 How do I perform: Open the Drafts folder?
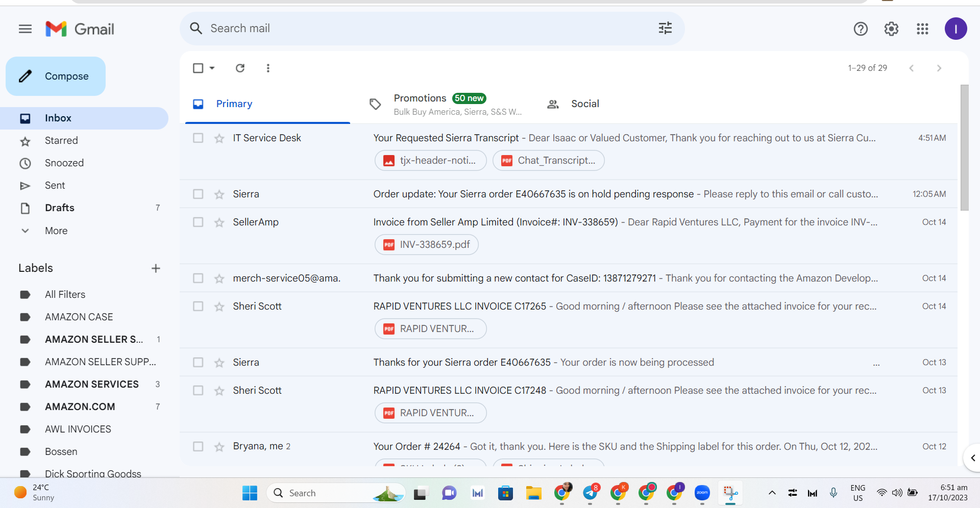(84, 208)
